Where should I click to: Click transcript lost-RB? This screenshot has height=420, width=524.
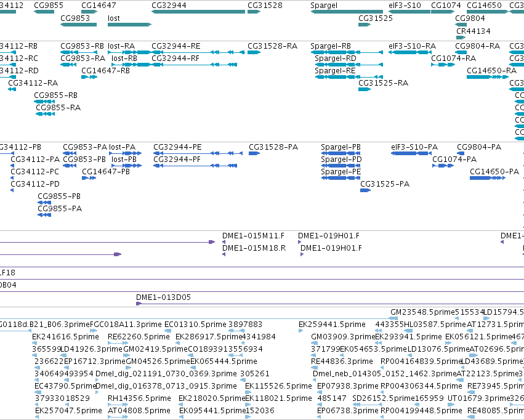[124, 58]
